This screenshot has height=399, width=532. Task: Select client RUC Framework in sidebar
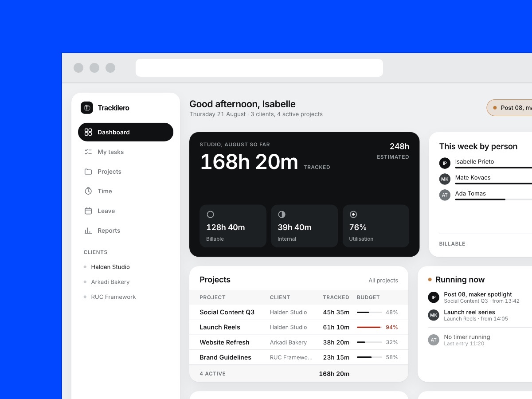(x=113, y=297)
